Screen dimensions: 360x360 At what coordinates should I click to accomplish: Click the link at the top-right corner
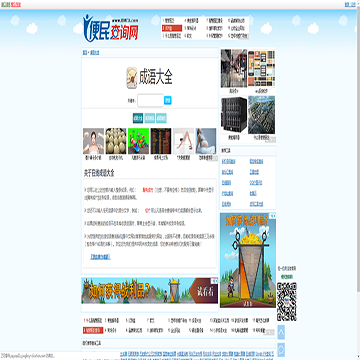coord(350,4)
